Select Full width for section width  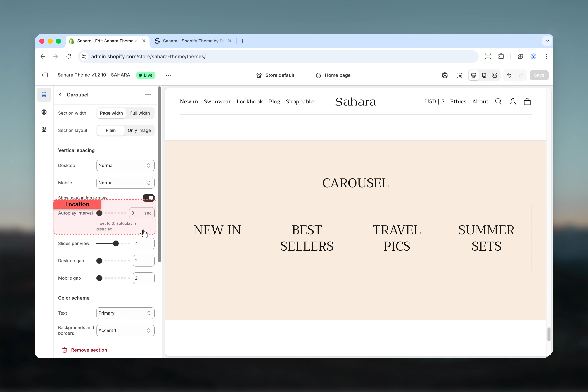140,113
